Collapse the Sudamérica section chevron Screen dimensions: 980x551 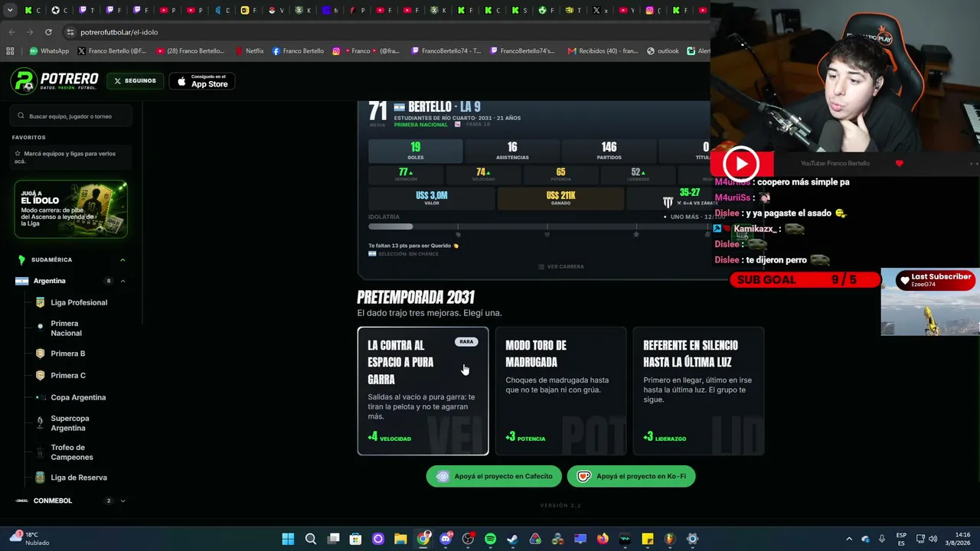click(x=122, y=260)
